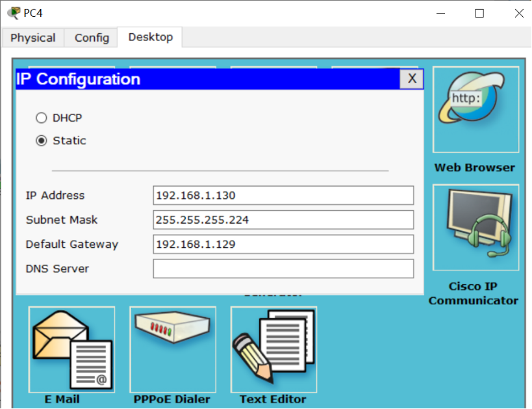Click the Default Gateway input field

(283, 244)
